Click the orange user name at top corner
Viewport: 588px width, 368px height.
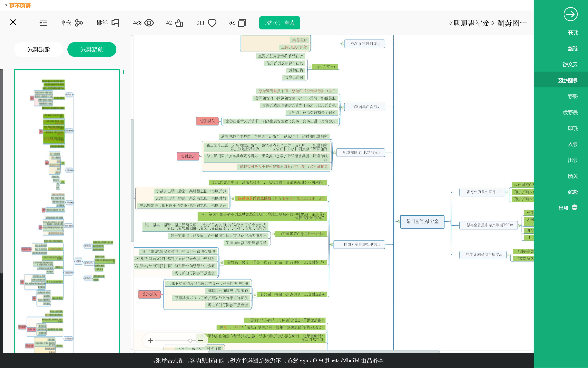(x=20, y=5)
